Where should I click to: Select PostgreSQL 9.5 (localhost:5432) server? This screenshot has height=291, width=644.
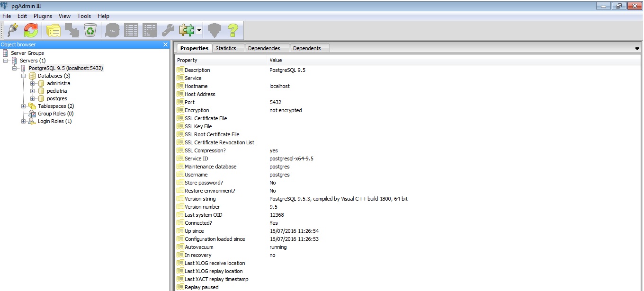tap(66, 68)
